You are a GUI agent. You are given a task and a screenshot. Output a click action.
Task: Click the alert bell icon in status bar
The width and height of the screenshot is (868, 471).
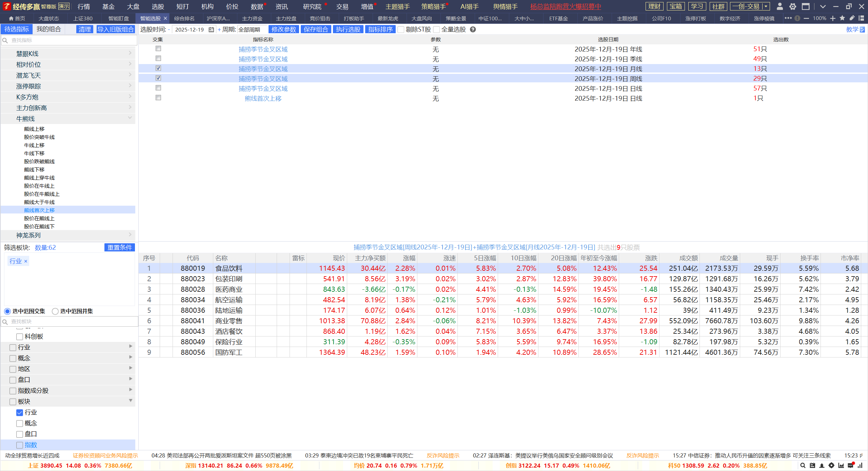tap(822, 466)
